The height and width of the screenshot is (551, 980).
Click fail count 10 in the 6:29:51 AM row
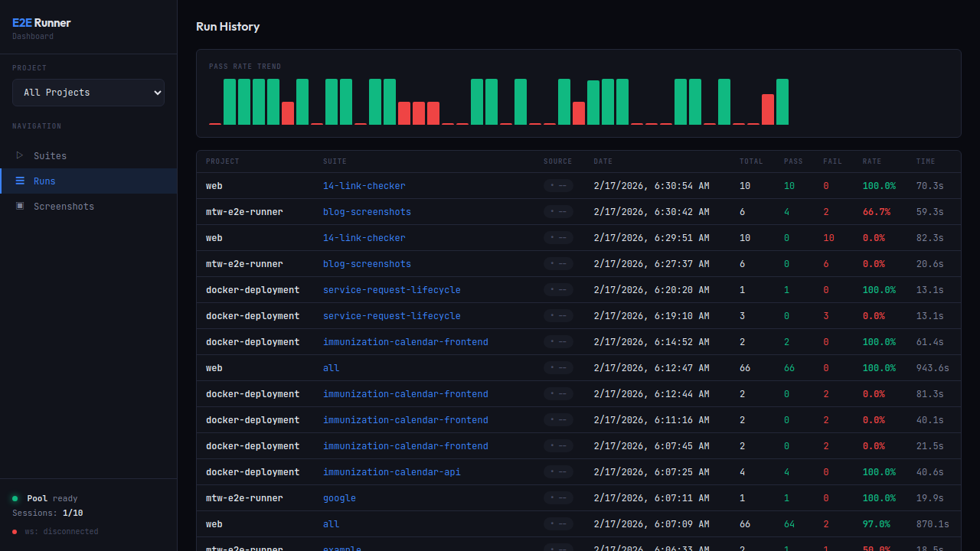click(x=828, y=238)
